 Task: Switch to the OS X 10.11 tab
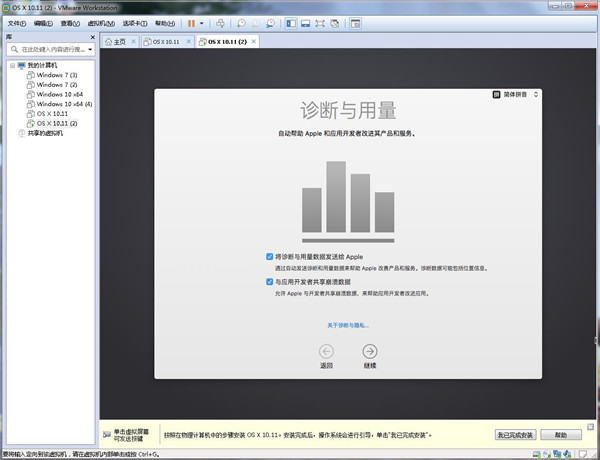point(166,41)
